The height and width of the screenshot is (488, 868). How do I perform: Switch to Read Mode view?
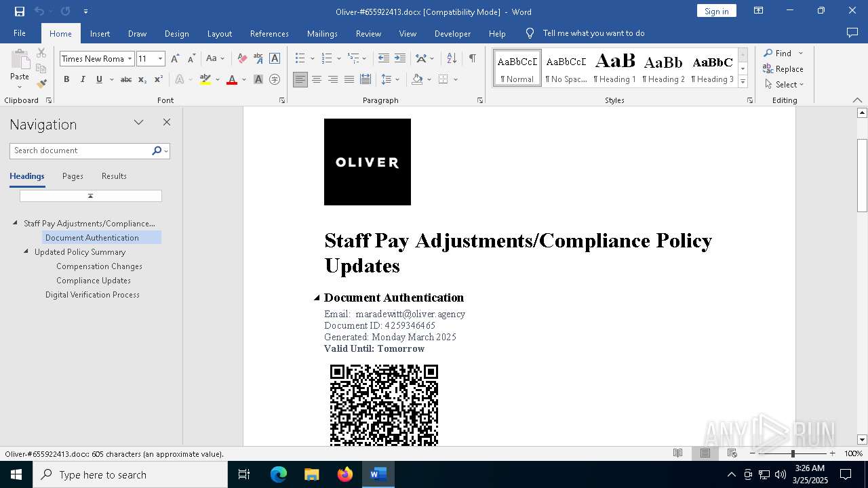coord(677,453)
